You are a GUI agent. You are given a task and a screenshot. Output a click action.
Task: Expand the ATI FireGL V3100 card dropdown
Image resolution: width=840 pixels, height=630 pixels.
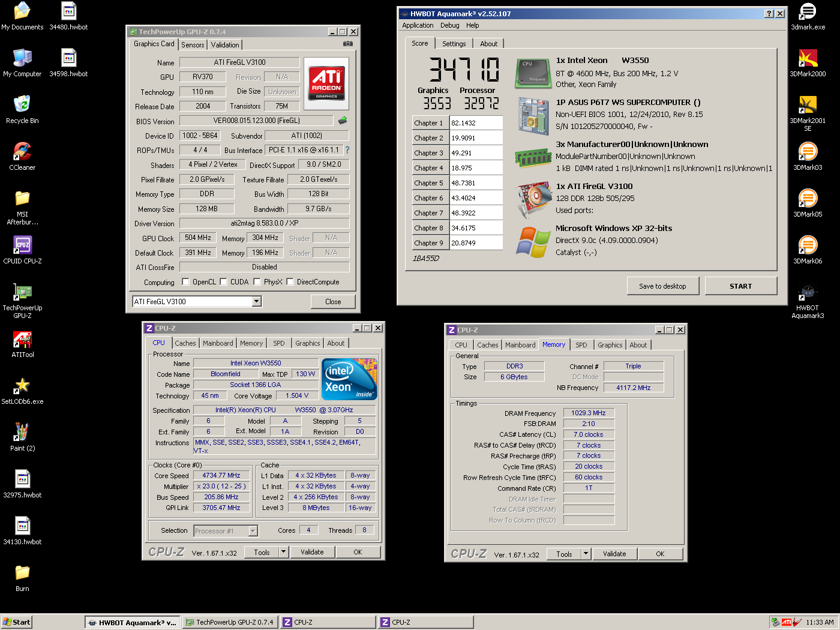[257, 301]
